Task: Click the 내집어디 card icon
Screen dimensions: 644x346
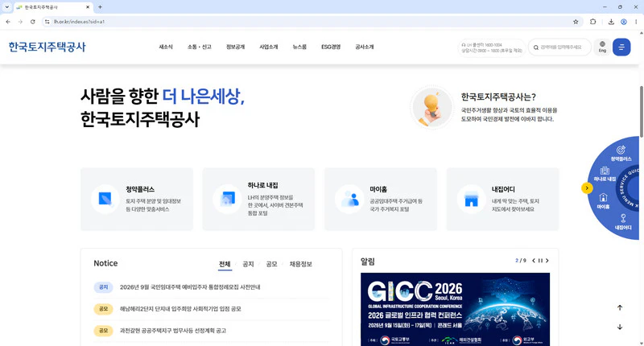Action: [471, 199]
